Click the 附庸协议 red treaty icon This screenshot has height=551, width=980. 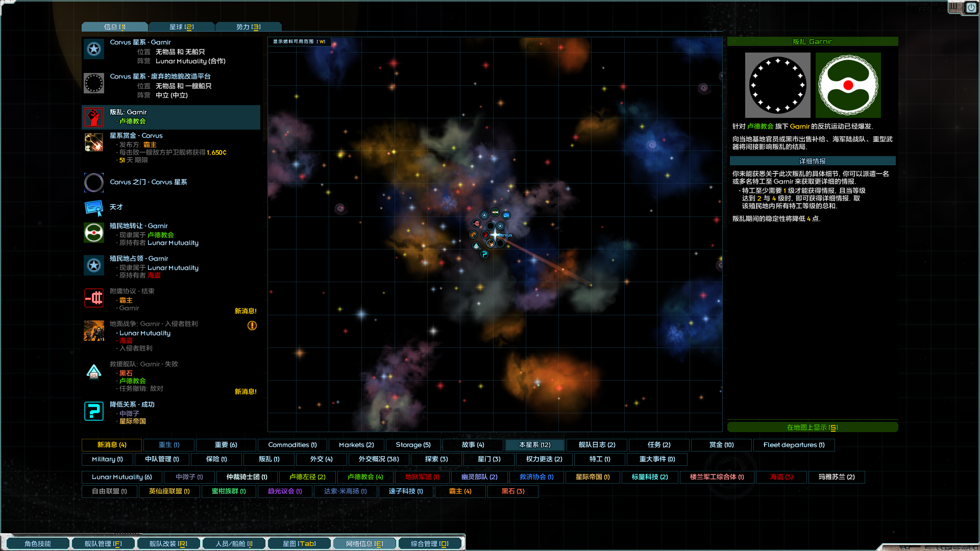click(94, 298)
